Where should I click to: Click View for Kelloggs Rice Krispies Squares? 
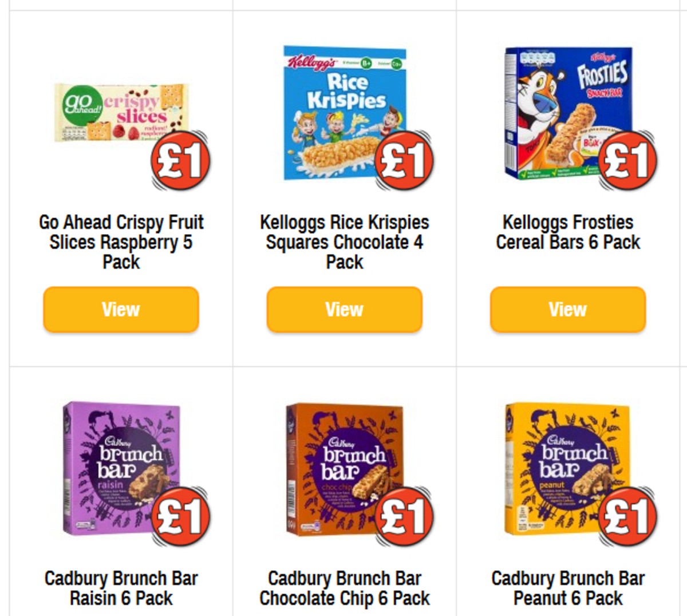[x=343, y=310]
